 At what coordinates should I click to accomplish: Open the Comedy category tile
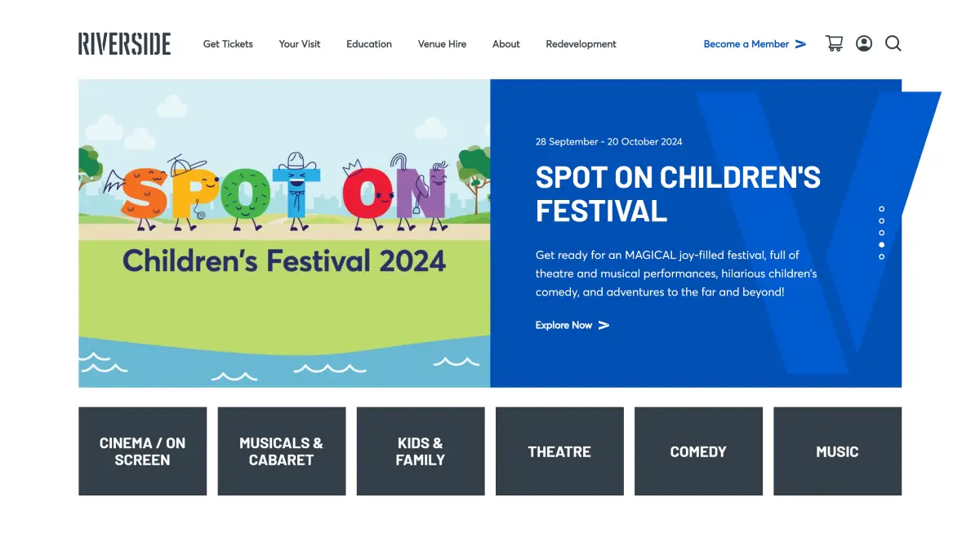pos(698,451)
